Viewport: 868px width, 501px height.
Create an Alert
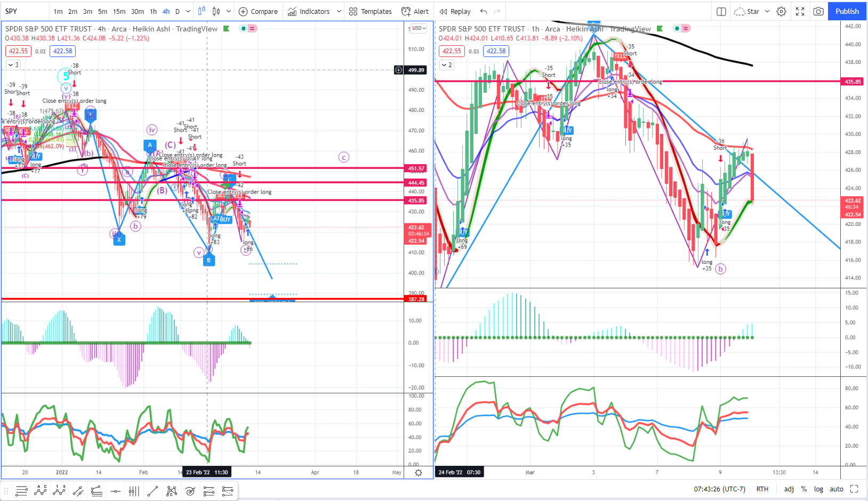(x=415, y=11)
